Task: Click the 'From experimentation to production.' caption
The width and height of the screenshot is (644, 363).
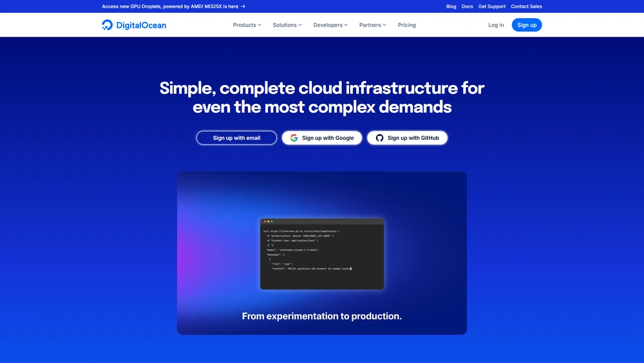Action: tap(321, 316)
